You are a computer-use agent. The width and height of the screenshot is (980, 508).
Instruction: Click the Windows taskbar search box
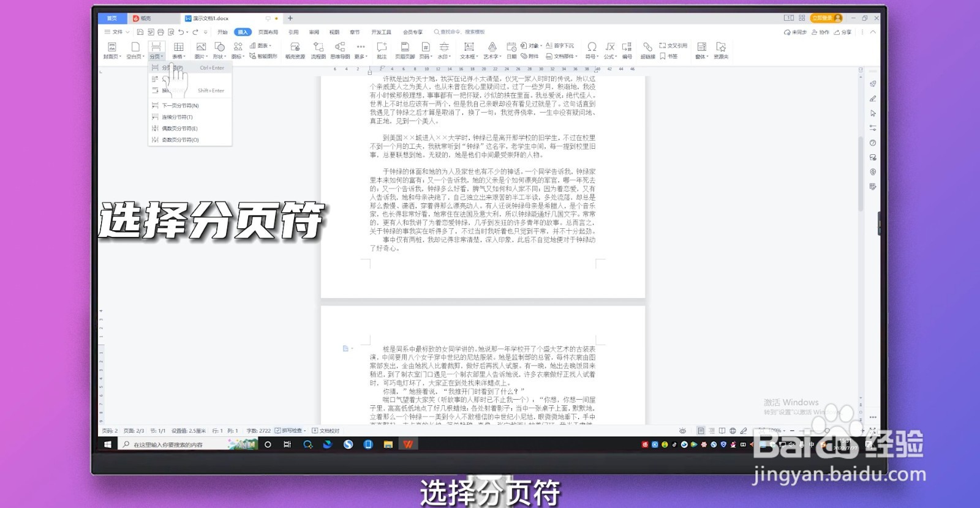pyautogui.click(x=187, y=444)
